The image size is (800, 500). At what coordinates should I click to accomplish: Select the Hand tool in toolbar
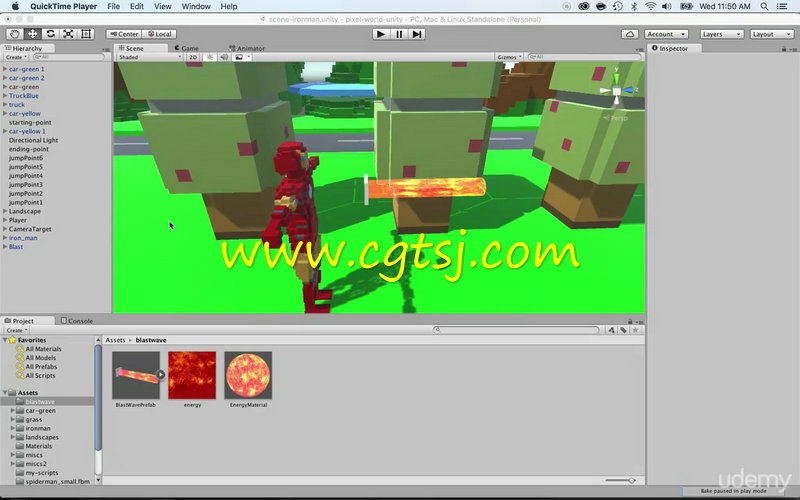click(x=15, y=34)
